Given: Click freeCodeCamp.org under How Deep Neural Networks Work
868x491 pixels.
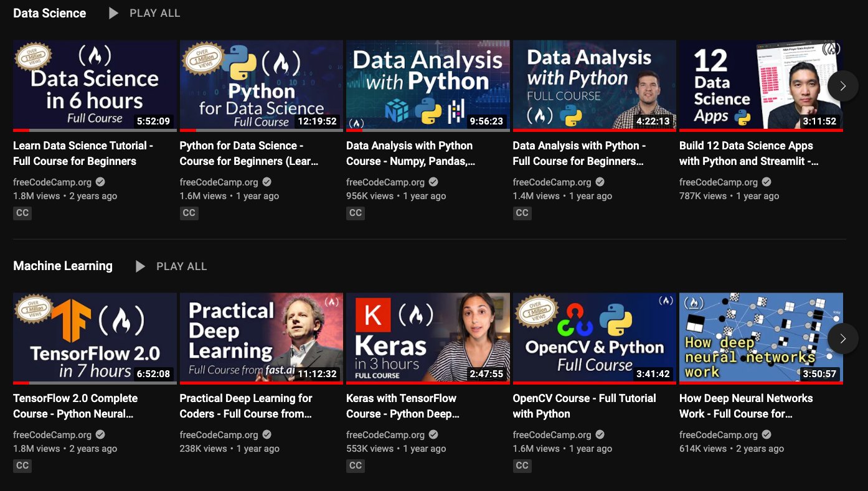Looking at the screenshot, I should [719, 435].
